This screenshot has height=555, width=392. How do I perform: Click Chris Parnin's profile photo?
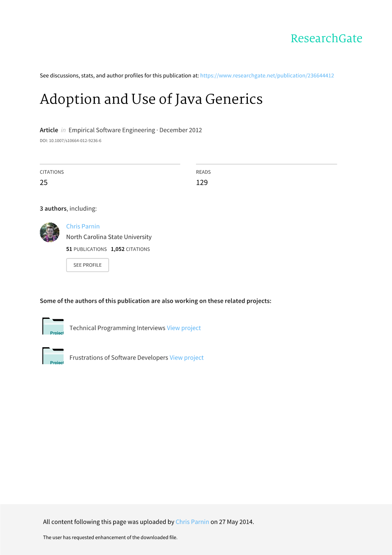tap(50, 232)
